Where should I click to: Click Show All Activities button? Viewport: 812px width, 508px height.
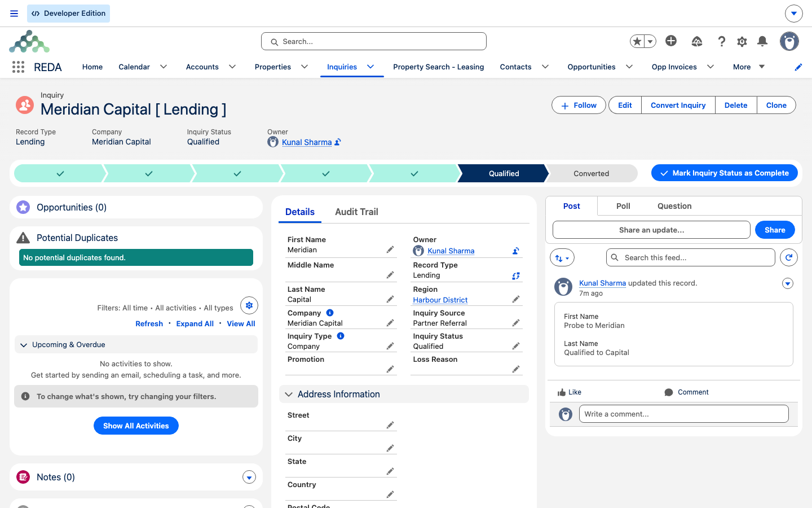point(136,426)
